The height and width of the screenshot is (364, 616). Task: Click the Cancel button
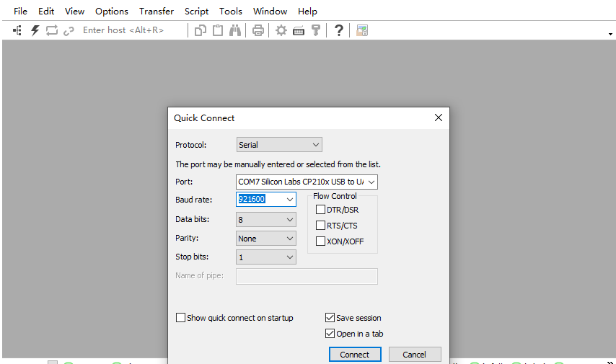point(415,354)
